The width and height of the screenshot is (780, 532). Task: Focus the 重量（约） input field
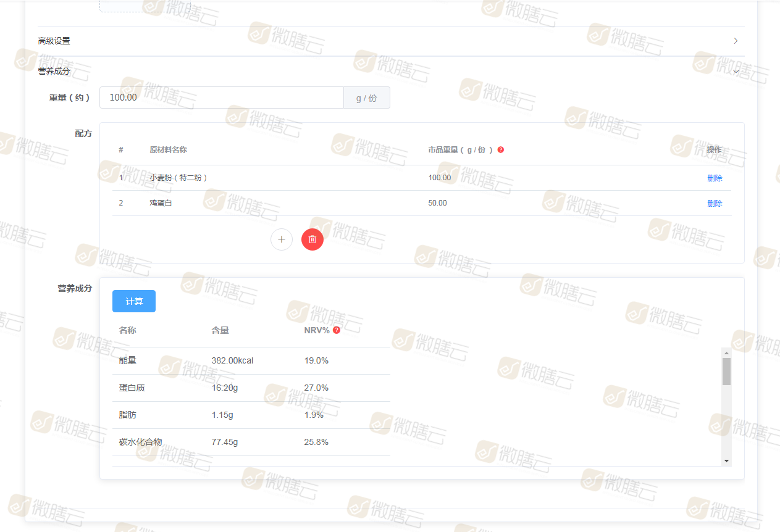coord(221,98)
